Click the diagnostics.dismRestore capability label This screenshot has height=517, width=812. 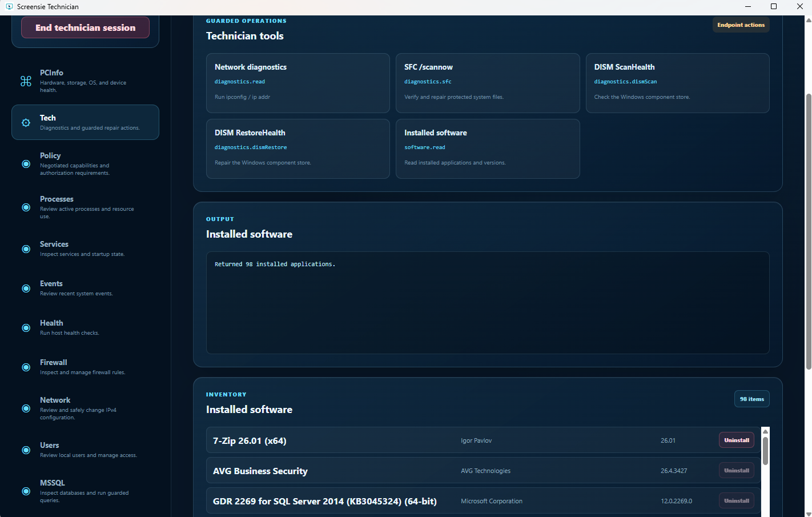tap(251, 147)
